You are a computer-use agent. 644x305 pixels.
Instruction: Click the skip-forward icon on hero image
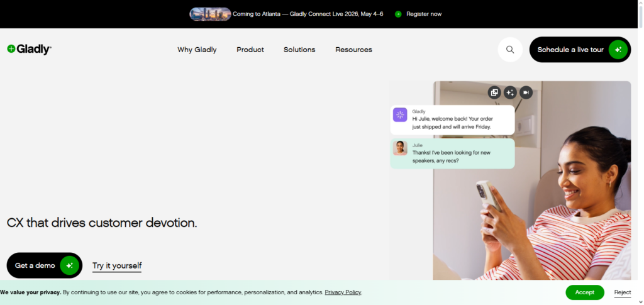[x=526, y=92]
